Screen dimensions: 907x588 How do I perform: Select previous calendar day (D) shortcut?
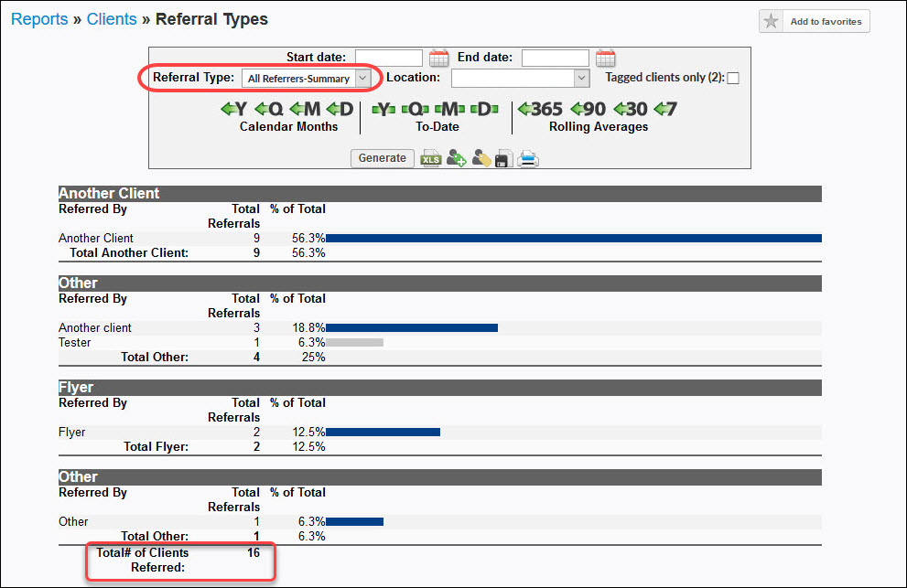pos(340,109)
